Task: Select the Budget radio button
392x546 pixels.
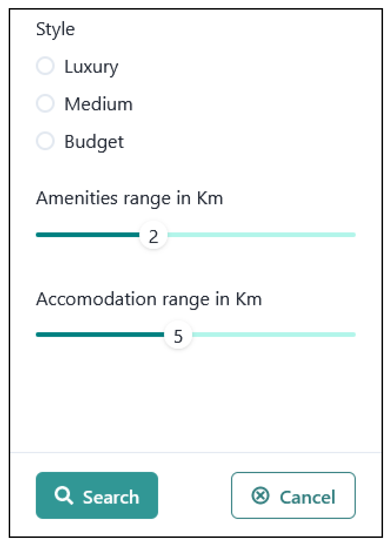Action: (x=45, y=141)
